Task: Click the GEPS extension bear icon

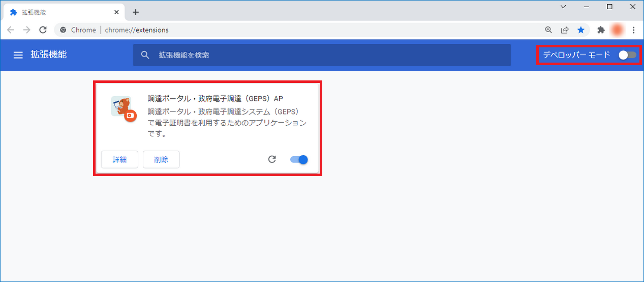Action: pyautogui.click(x=124, y=108)
